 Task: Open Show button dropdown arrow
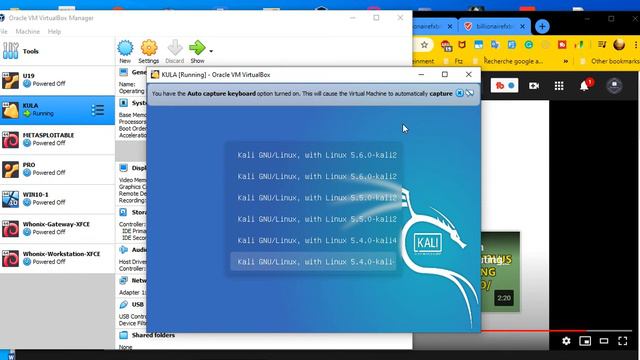[211, 51]
